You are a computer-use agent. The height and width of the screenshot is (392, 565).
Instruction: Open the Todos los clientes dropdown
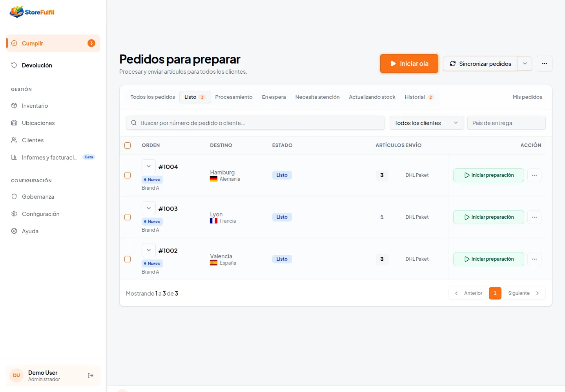pos(426,123)
